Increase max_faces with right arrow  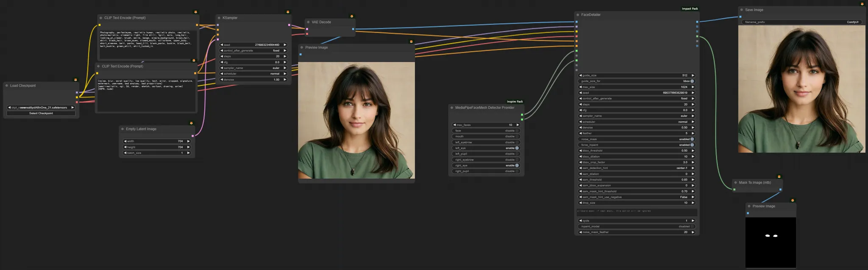[x=517, y=125]
